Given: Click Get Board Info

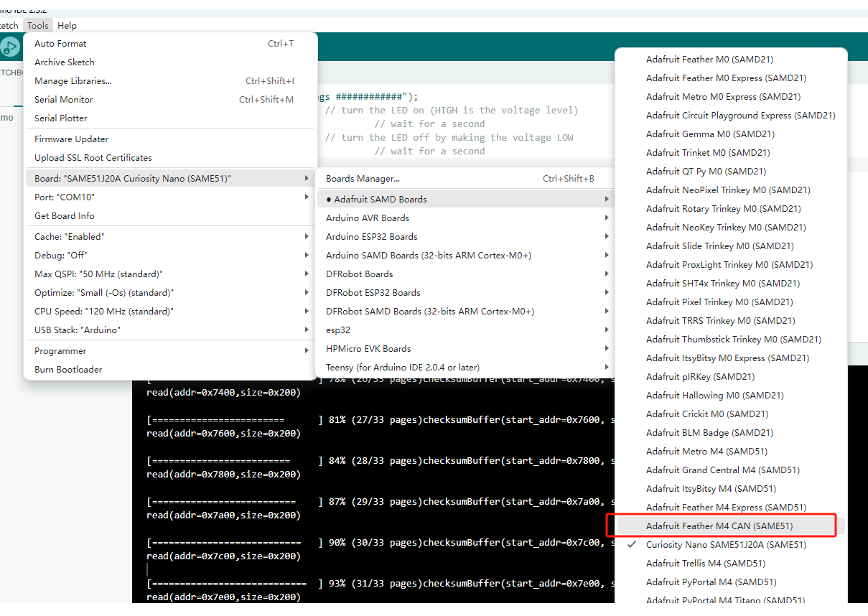Looking at the screenshot, I should coord(171,216).
